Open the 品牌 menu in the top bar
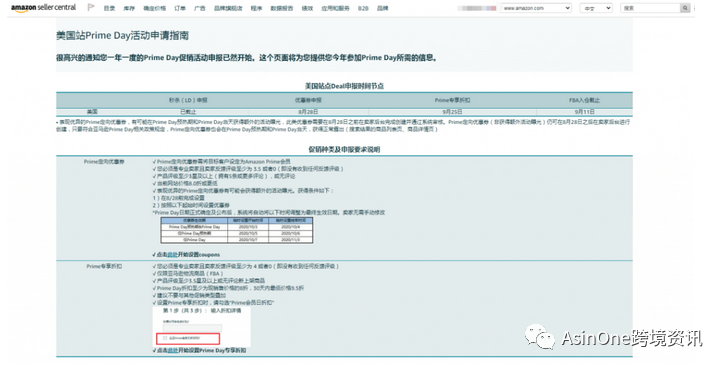726x371 pixels. point(382,8)
